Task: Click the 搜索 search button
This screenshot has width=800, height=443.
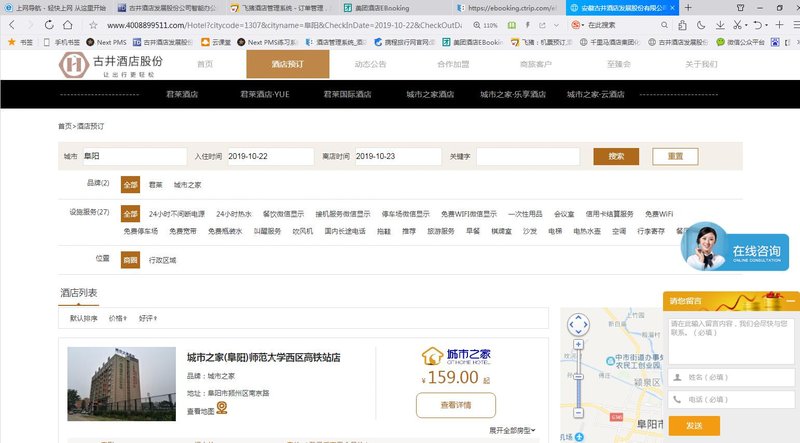Action: [616, 157]
